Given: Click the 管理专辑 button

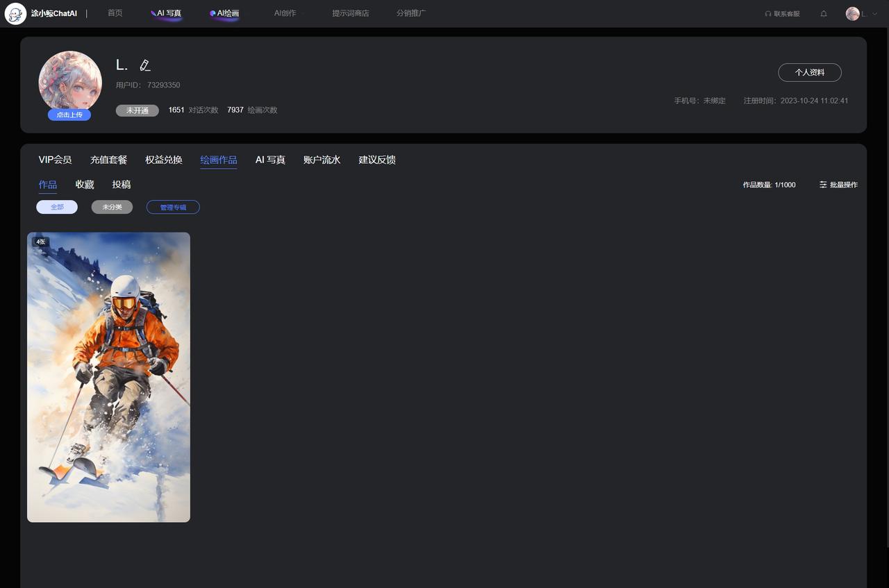Looking at the screenshot, I should (173, 207).
